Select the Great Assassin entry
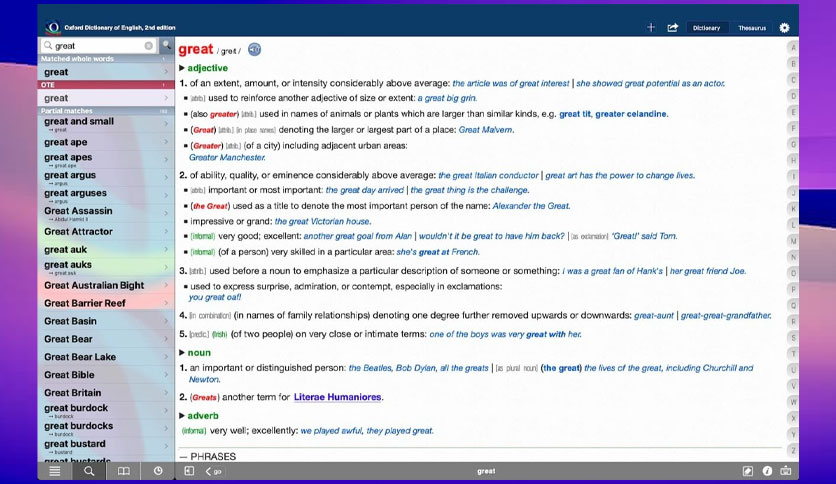This screenshot has height=484, width=836. (106, 213)
